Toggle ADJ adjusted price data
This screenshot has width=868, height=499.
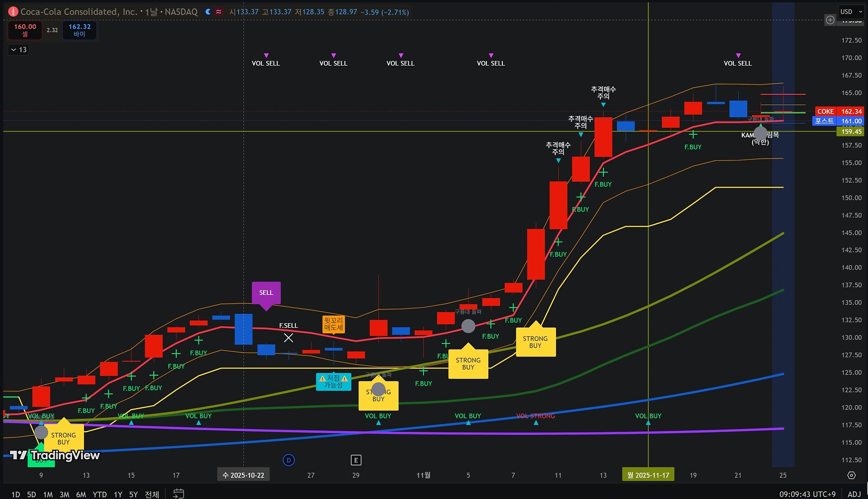click(854, 494)
